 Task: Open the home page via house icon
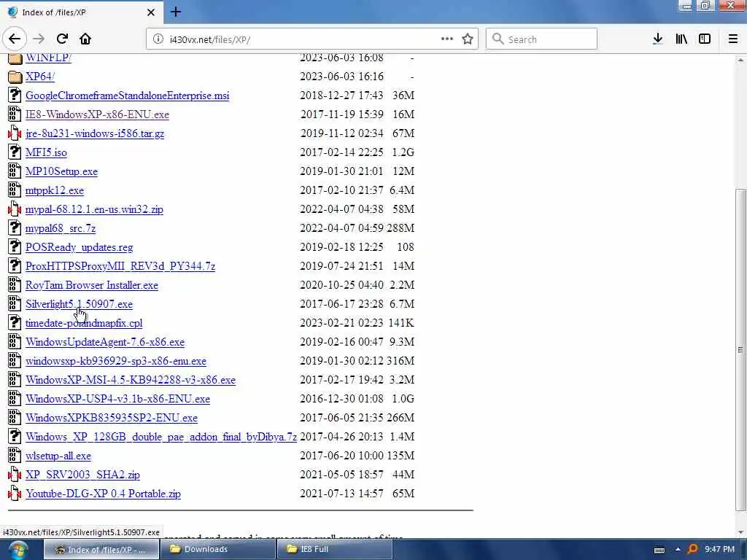[x=85, y=39]
